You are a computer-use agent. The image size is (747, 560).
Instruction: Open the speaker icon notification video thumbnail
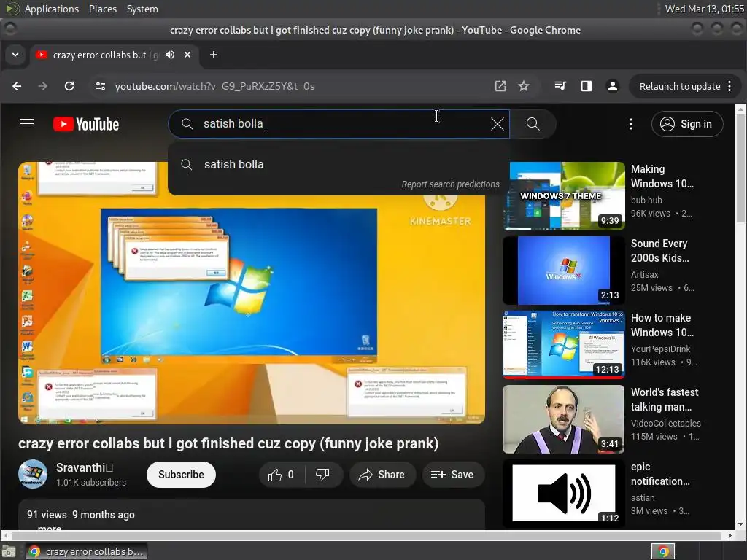564,494
